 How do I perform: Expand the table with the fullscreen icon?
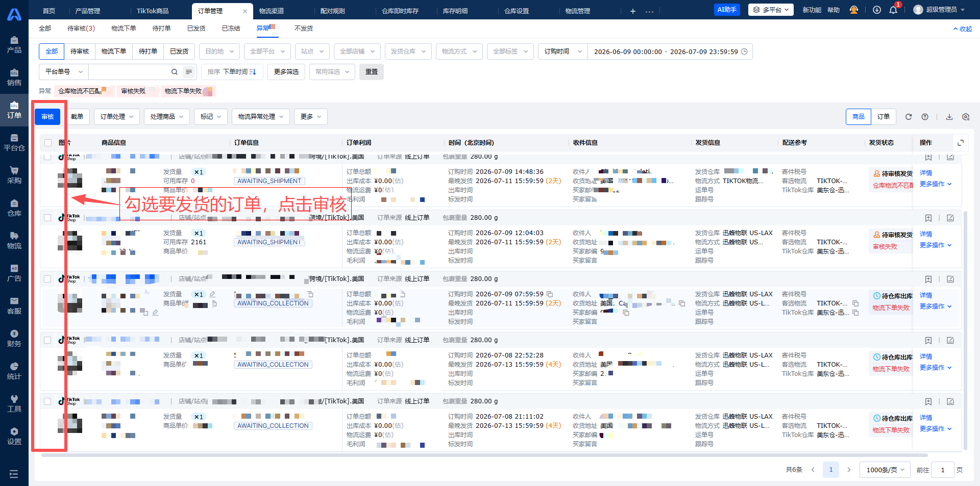click(x=961, y=143)
